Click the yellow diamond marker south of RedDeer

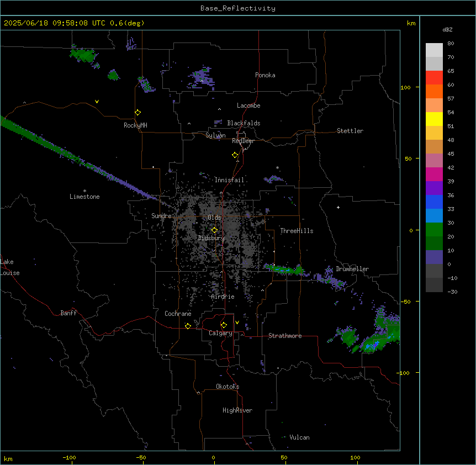(235, 155)
